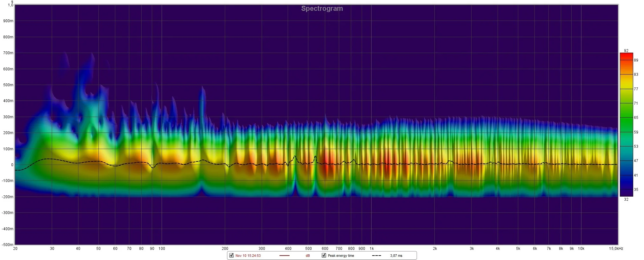Click the 3,87 ms value in legend
The image size is (644, 260).
click(x=396, y=256)
